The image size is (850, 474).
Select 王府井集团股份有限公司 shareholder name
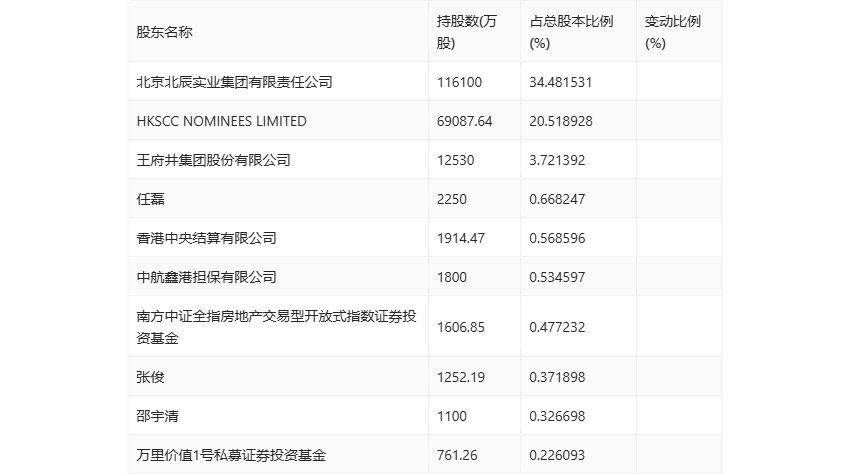pos(214,161)
